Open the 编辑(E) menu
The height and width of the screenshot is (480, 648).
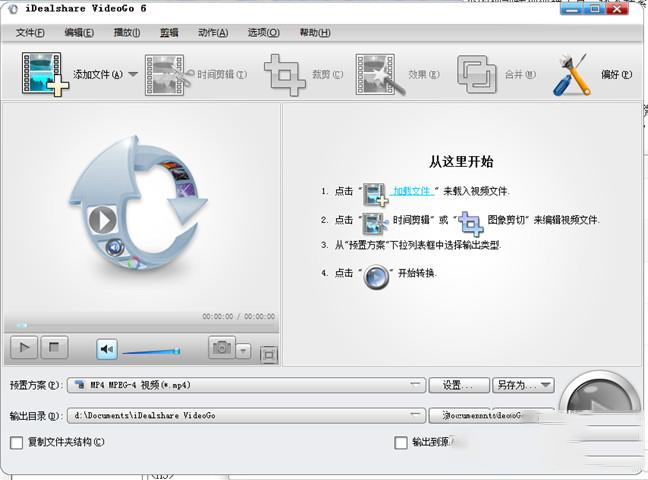79,33
